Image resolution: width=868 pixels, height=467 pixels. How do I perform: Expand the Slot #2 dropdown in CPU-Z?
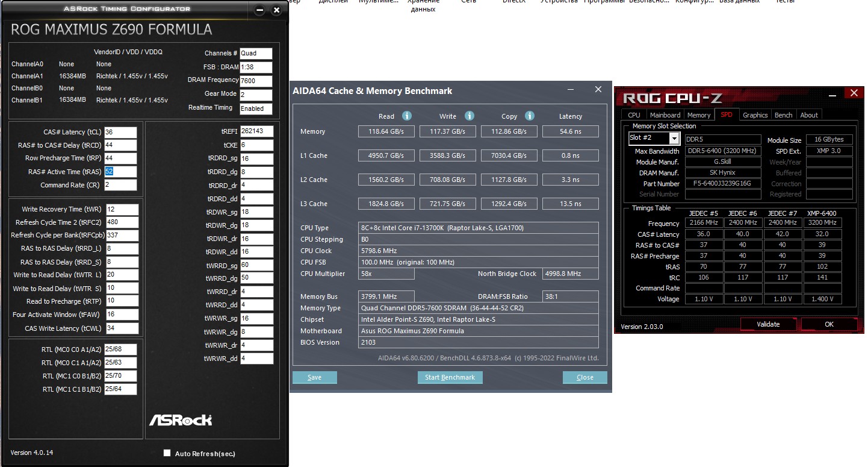(674, 139)
